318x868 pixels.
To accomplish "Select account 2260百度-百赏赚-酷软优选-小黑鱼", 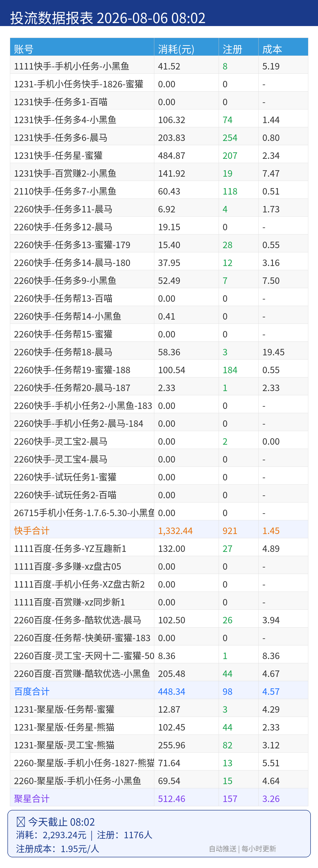I will click(82, 673).
